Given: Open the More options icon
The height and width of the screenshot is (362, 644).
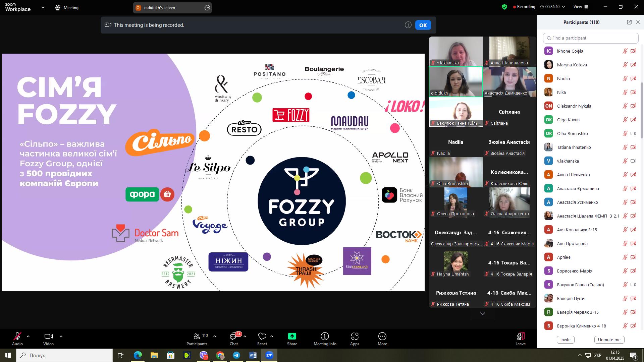Looking at the screenshot, I should 382,336.
